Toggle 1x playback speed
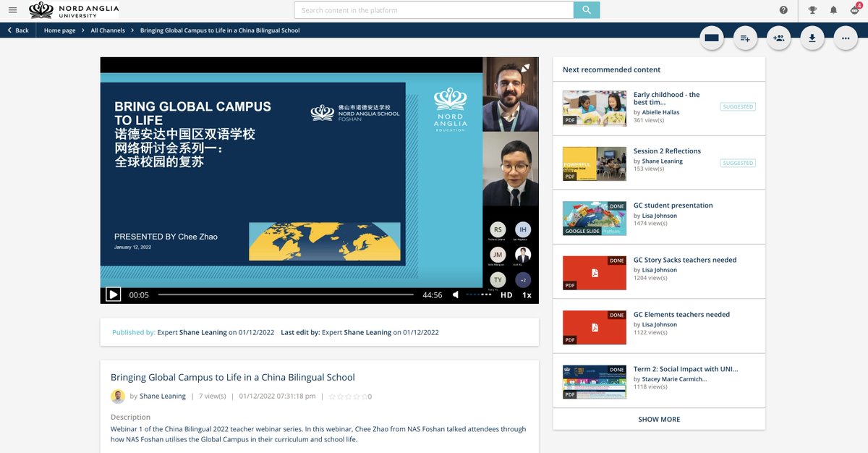The width and height of the screenshot is (868, 453). (527, 295)
